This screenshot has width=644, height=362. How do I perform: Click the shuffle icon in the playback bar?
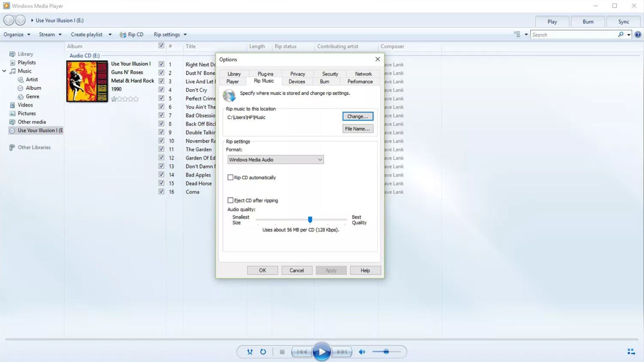(x=250, y=352)
